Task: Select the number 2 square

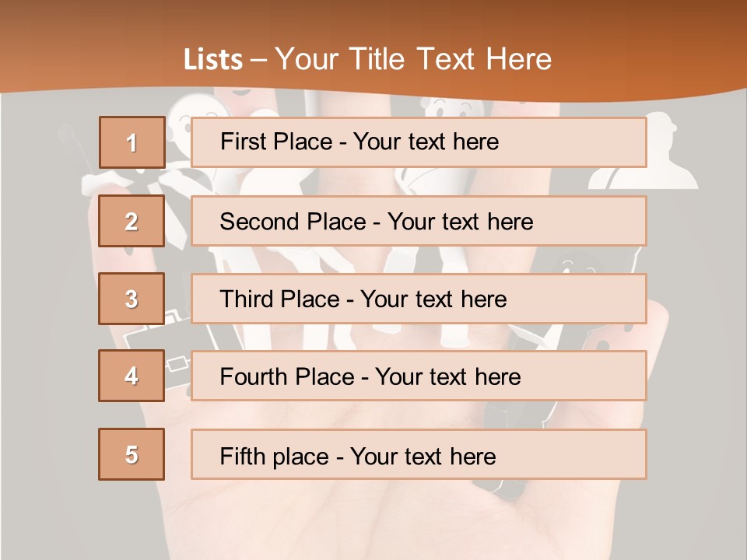Action: point(132,221)
